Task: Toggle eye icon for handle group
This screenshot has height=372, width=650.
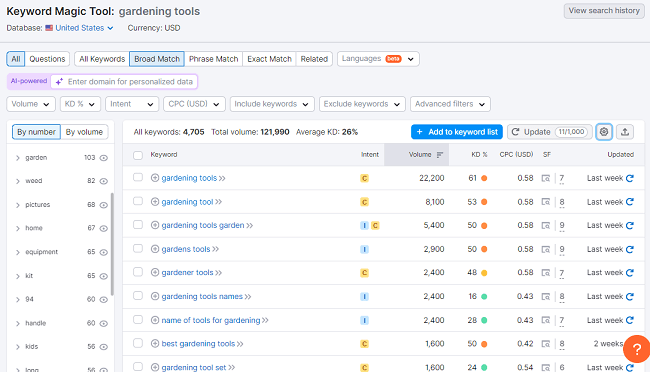Action: pos(104,323)
